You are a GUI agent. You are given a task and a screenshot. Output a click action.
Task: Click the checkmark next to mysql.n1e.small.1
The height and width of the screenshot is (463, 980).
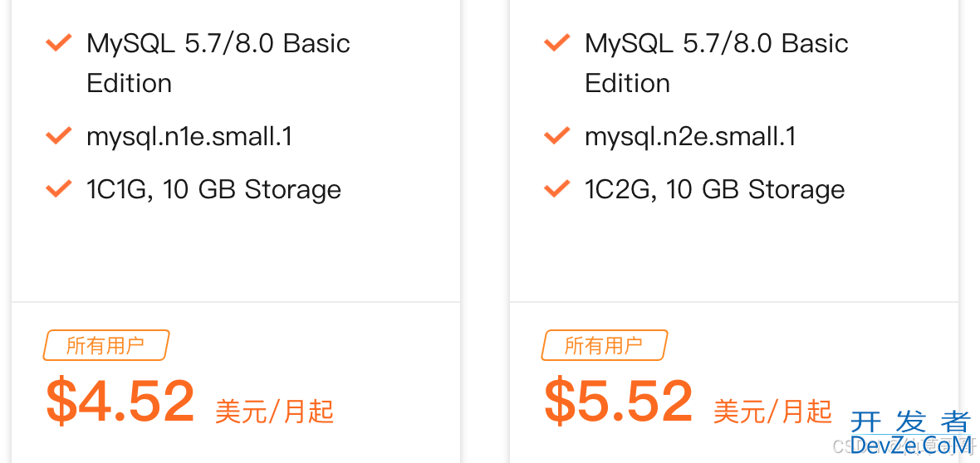pyautogui.click(x=58, y=136)
